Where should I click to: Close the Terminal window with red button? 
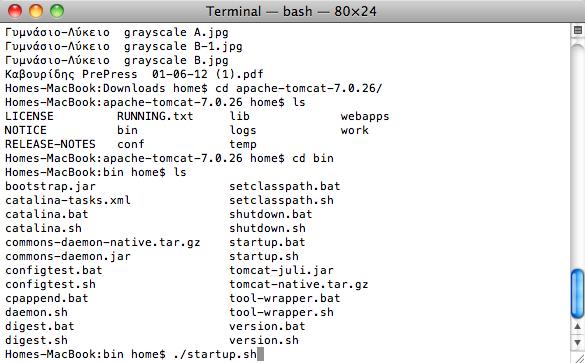[x=15, y=11]
